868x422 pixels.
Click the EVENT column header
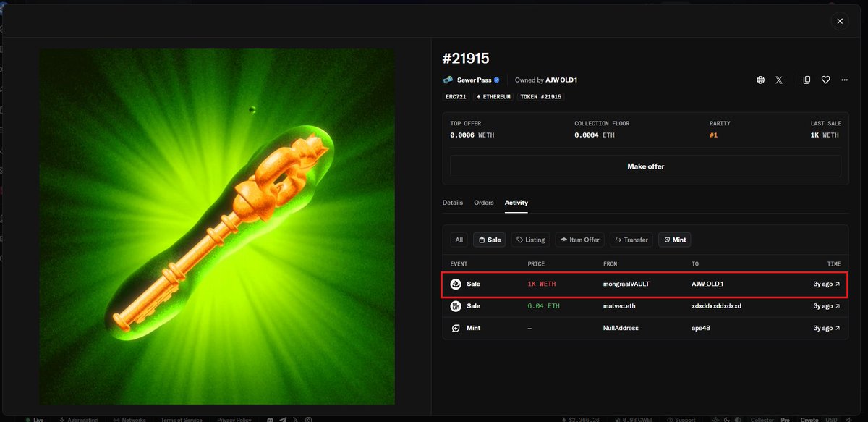pyautogui.click(x=459, y=264)
